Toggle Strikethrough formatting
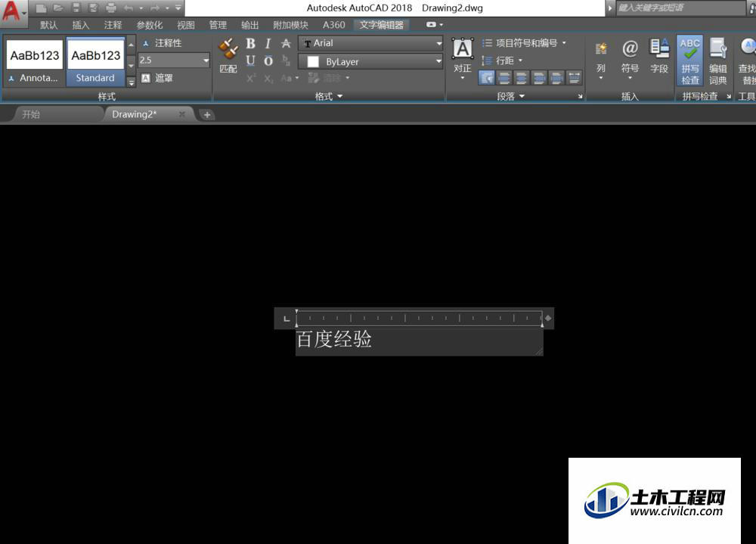This screenshot has height=544, width=756. (x=286, y=43)
